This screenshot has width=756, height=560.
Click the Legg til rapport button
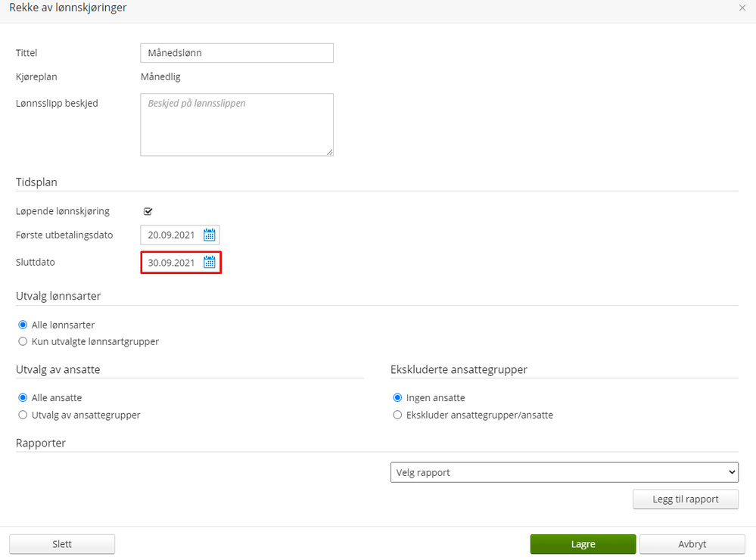pyautogui.click(x=686, y=499)
